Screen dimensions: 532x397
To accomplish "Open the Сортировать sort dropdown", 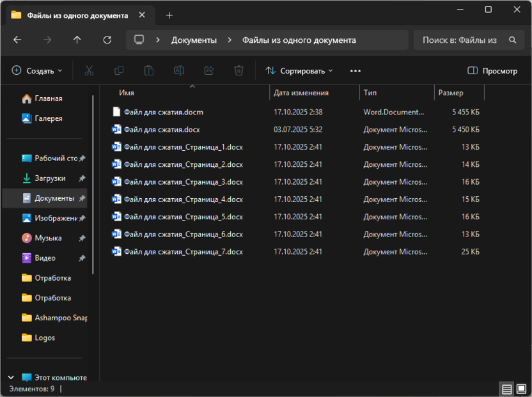I will [x=299, y=71].
